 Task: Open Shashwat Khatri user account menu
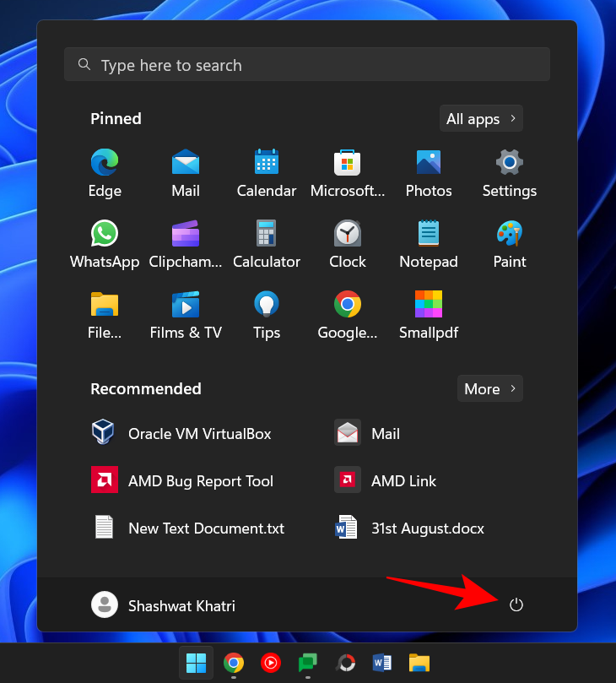pyautogui.click(x=163, y=605)
